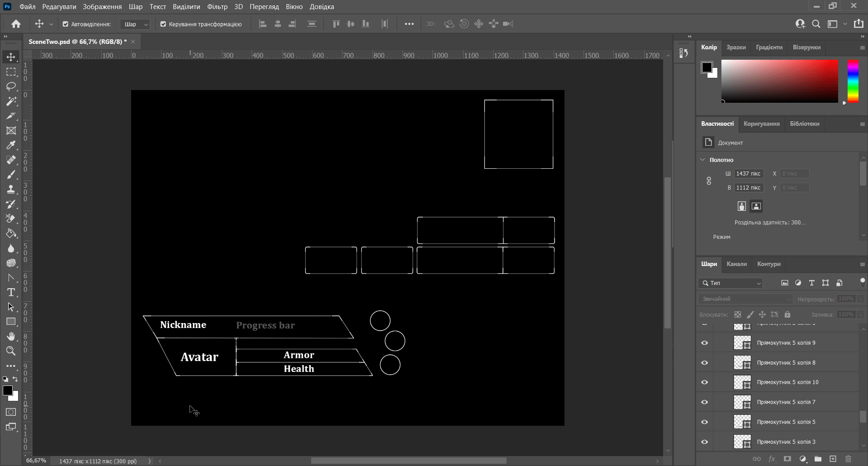Hide layer Прямокутник 5 копія 9
Viewport: 868px width, 466px height.
[704, 343]
